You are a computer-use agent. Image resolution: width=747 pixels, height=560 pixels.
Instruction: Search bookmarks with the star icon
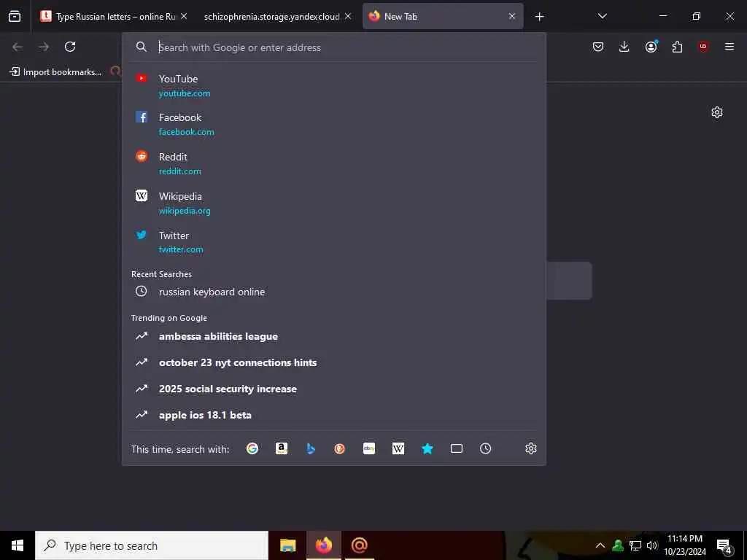pos(427,448)
